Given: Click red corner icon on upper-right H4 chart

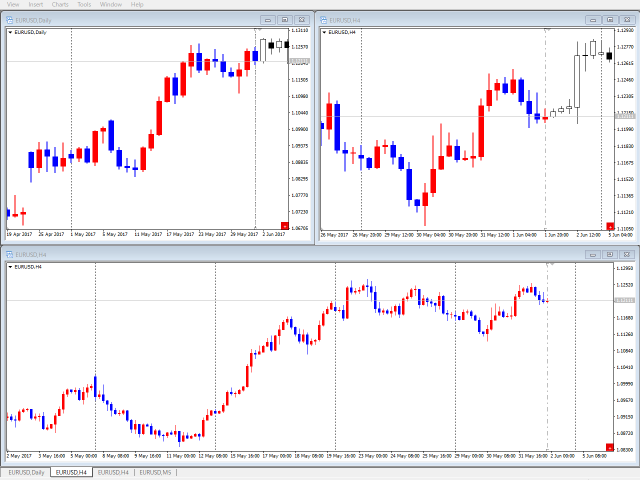Looking at the screenshot, I should pyautogui.click(x=610, y=227).
